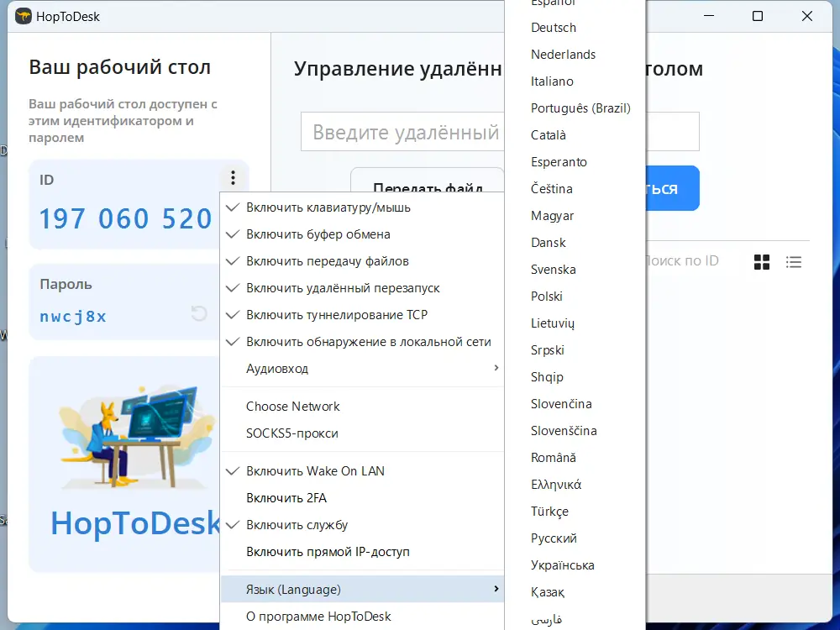Toggle Включить передачу файлов option
The height and width of the screenshot is (630, 840).
coord(362,261)
